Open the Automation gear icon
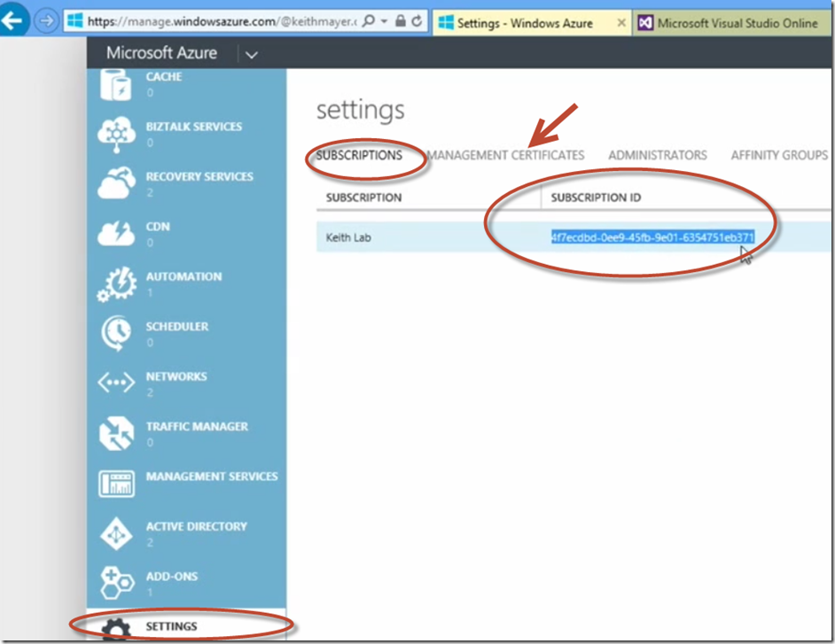The image size is (835, 644). point(116,283)
